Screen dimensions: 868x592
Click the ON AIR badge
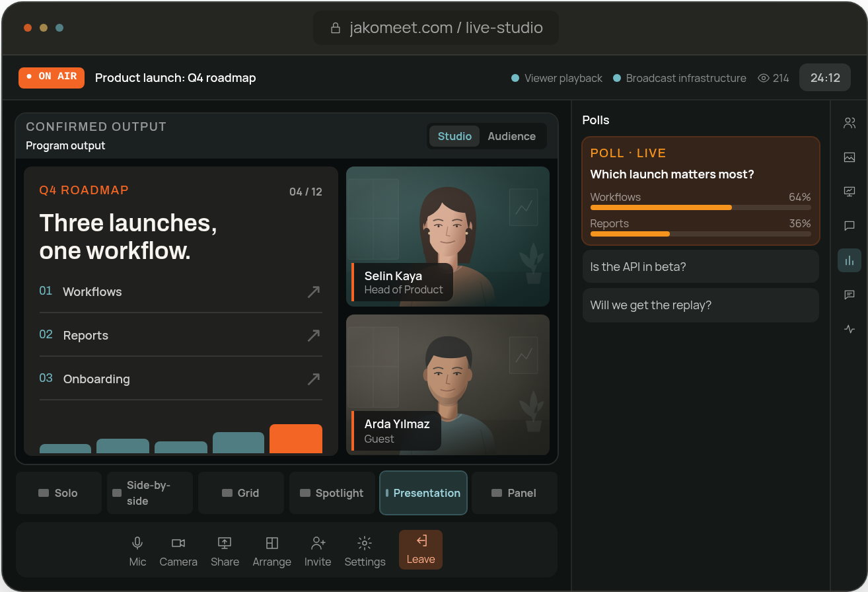click(x=52, y=78)
